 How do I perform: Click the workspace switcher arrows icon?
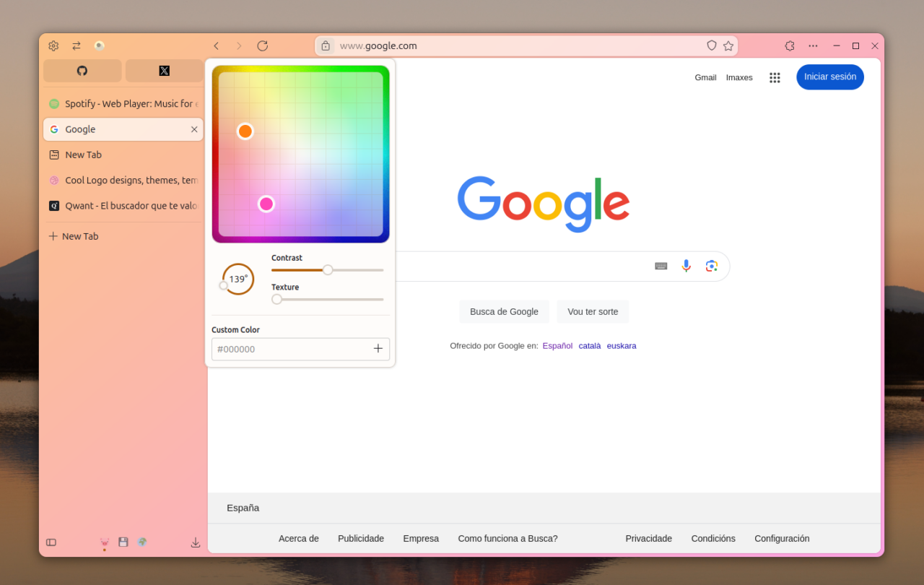coord(76,45)
